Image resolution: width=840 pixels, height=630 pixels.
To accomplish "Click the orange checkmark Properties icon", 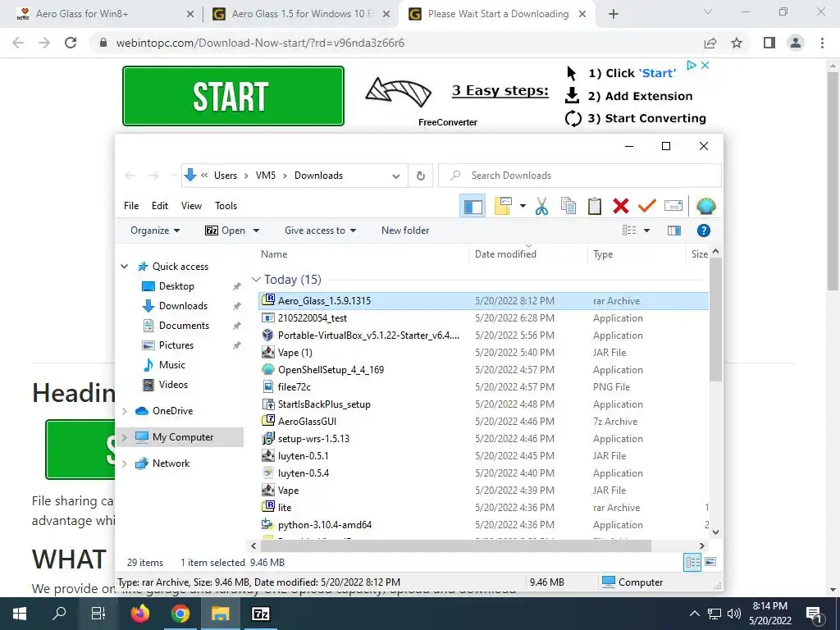I will [646, 206].
